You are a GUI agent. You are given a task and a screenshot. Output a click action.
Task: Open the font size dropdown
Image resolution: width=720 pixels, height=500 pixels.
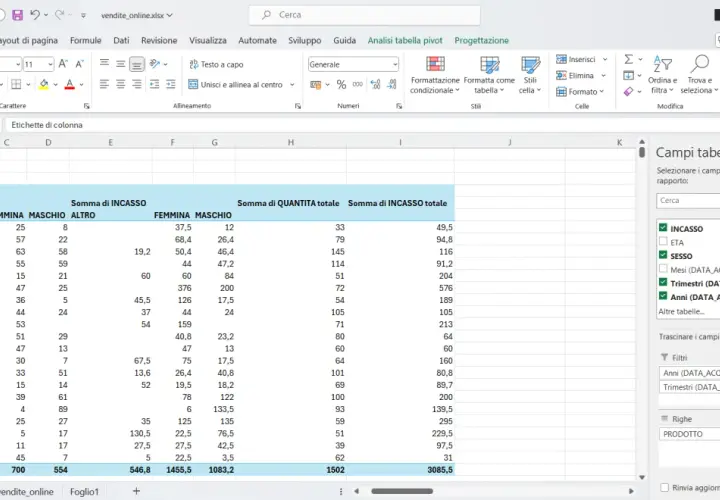pyautogui.click(x=50, y=64)
